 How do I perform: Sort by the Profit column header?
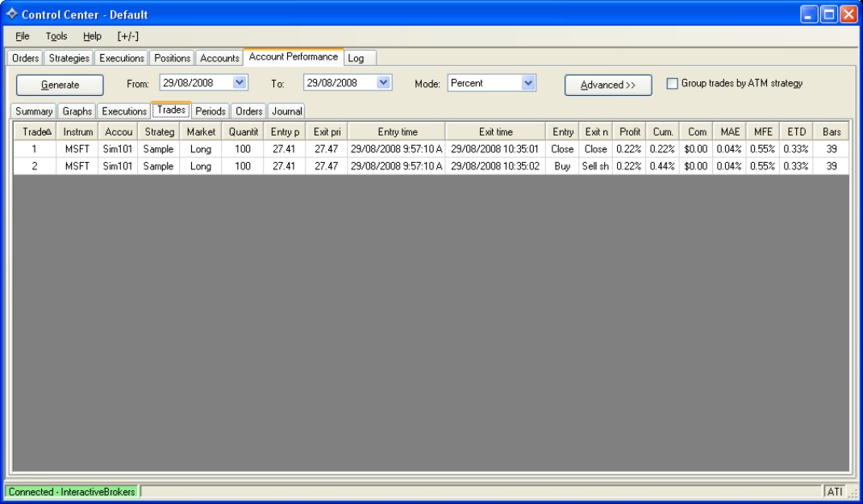click(x=629, y=132)
